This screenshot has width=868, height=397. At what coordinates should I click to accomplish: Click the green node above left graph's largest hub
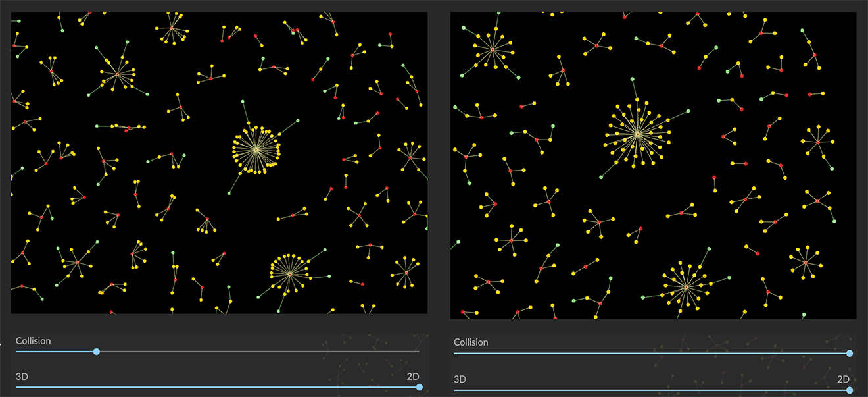coord(243,102)
